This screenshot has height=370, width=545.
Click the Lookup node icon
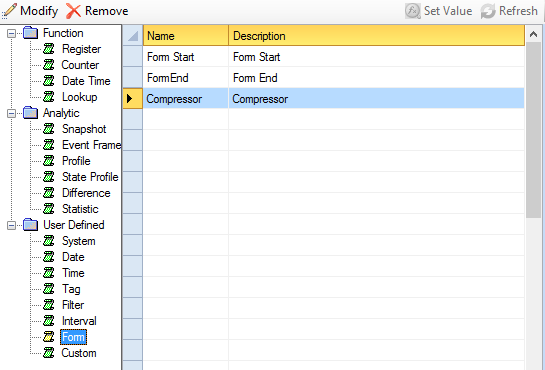pos(49,97)
